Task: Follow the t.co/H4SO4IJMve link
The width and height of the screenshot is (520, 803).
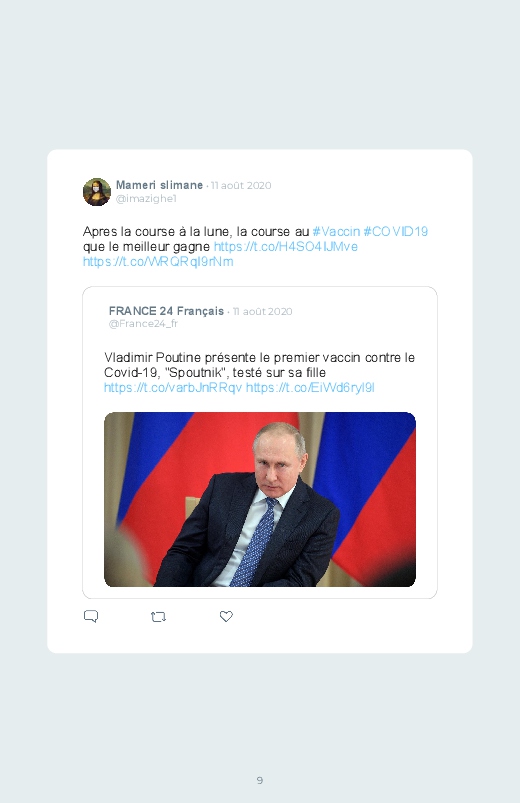Action: tap(286, 246)
